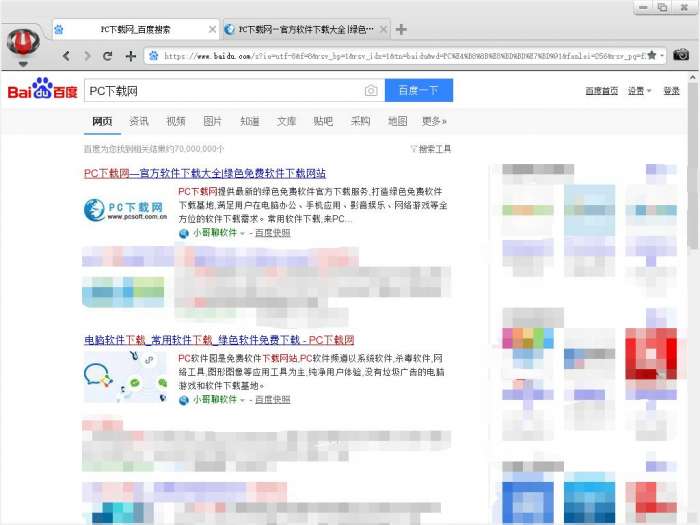Screen dimensions: 700x525
Task: Open result PC下载网—官方软件下载大全 link
Action: (x=205, y=173)
